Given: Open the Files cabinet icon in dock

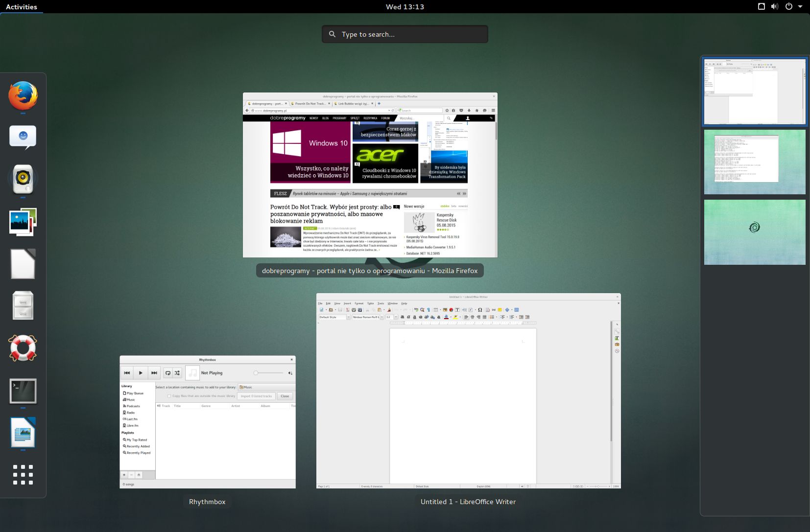Looking at the screenshot, I should point(23,305).
